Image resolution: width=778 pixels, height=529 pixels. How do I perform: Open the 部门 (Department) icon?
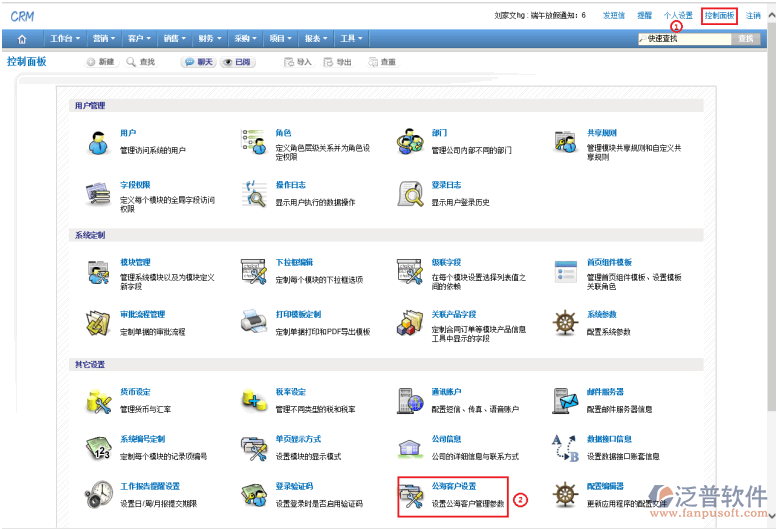(410, 142)
